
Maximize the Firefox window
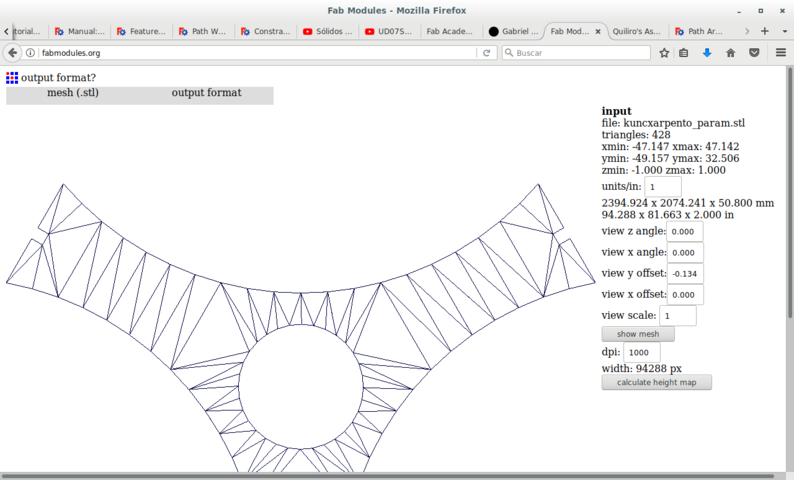[x=761, y=11]
